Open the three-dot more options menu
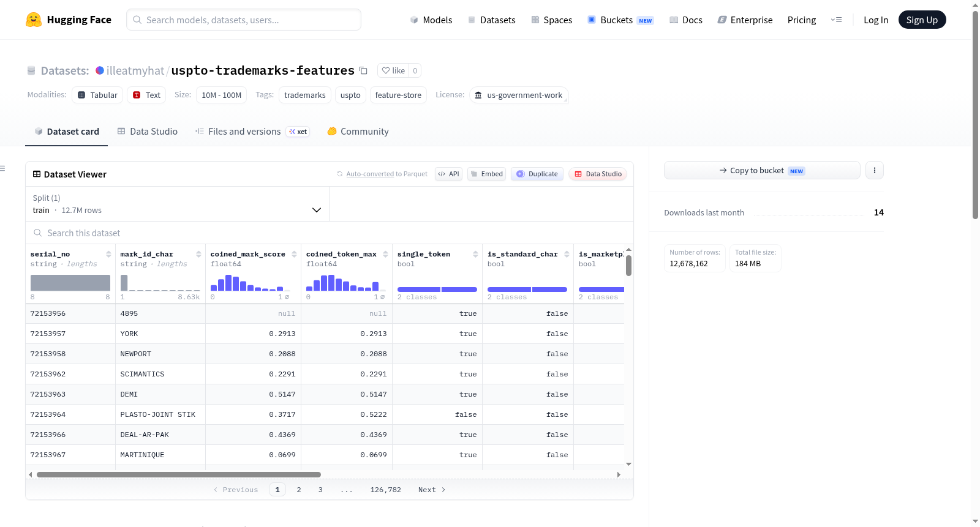 (x=875, y=170)
